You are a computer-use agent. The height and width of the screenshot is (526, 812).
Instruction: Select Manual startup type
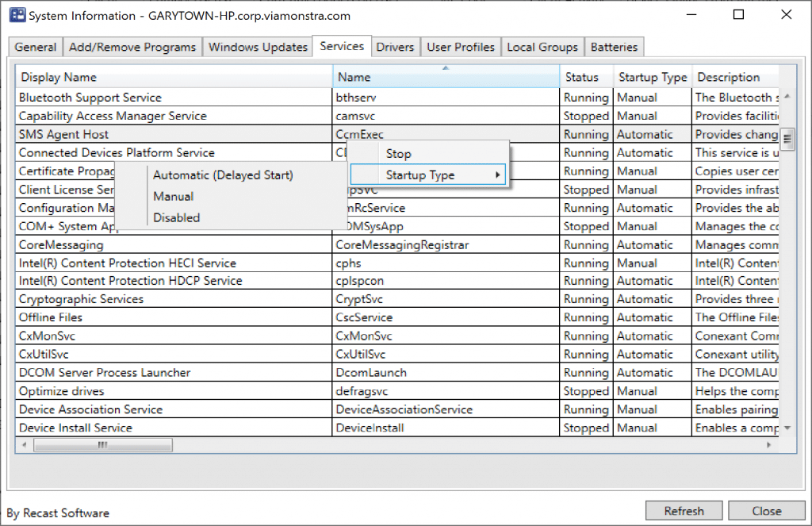click(x=173, y=196)
